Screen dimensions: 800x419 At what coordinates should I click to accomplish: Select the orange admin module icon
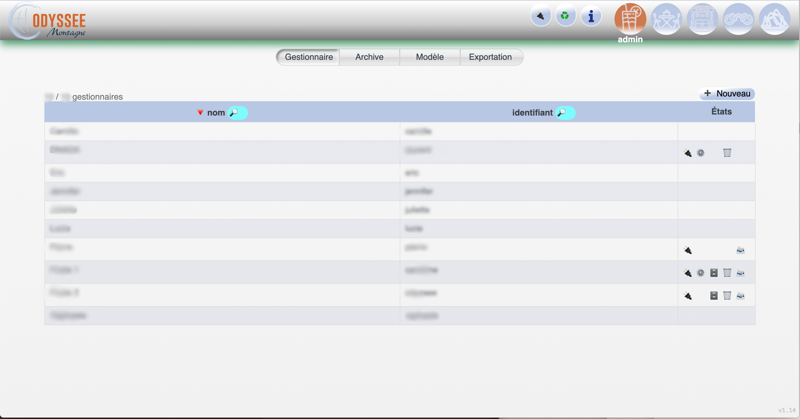tap(630, 19)
